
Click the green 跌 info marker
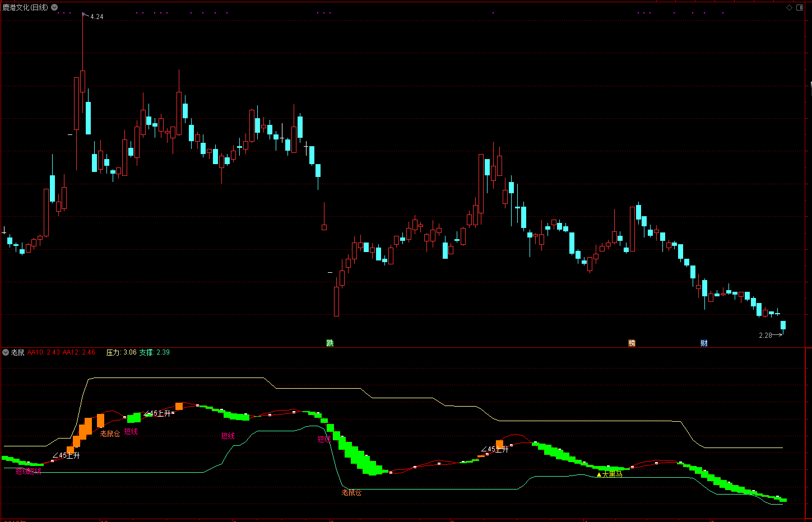tap(330, 343)
